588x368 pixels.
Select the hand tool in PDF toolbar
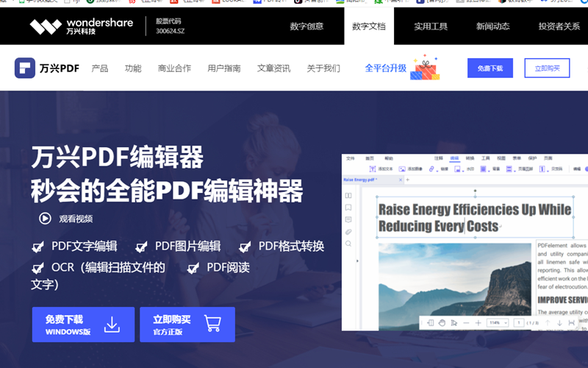pyautogui.click(x=442, y=322)
